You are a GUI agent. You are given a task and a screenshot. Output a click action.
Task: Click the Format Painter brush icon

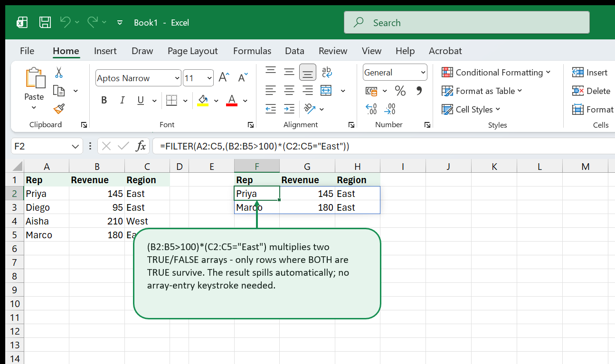pos(59,109)
